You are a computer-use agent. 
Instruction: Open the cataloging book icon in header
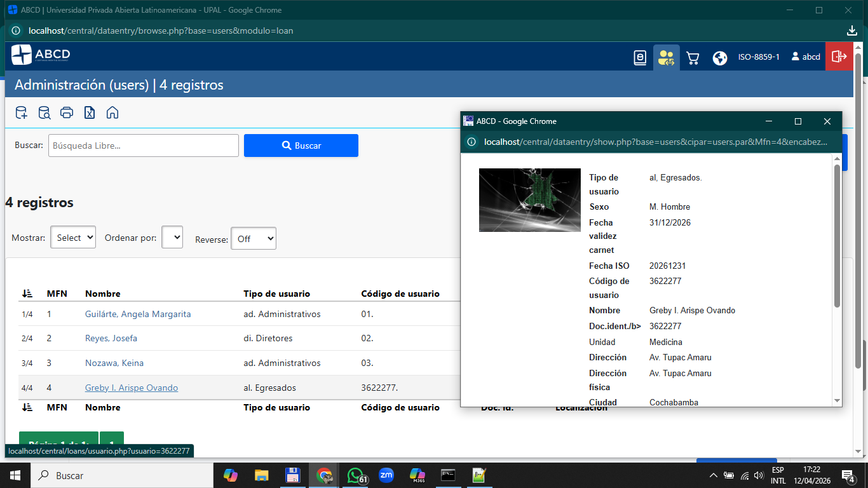pyautogui.click(x=640, y=58)
